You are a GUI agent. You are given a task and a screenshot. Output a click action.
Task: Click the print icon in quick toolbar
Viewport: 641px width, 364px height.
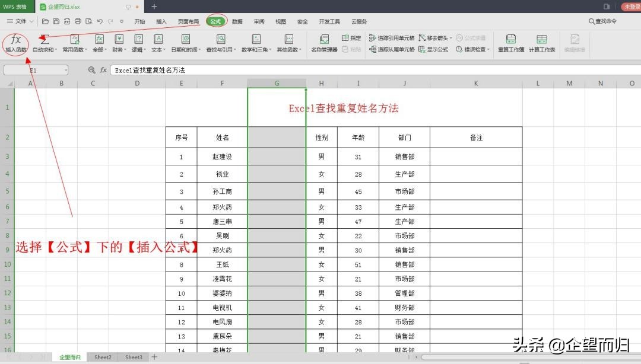pos(78,21)
